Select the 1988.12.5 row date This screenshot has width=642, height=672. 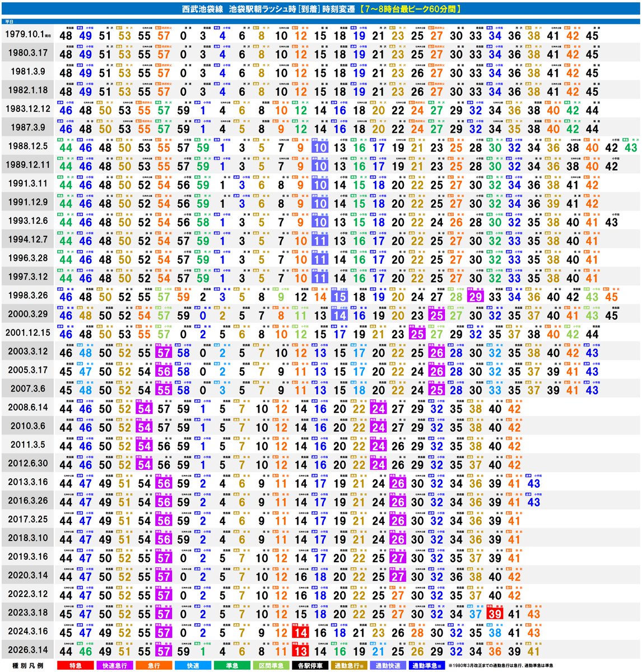pyautogui.click(x=27, y=146)
